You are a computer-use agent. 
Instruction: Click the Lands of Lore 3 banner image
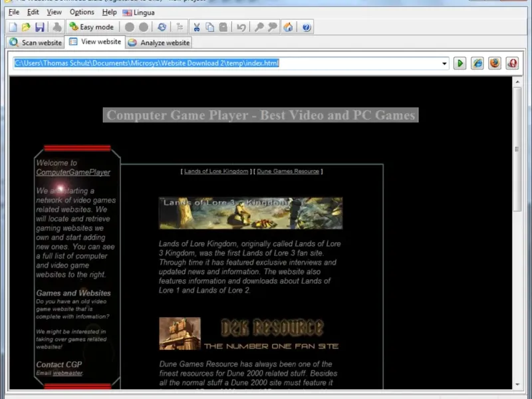(x=251, y=213)
